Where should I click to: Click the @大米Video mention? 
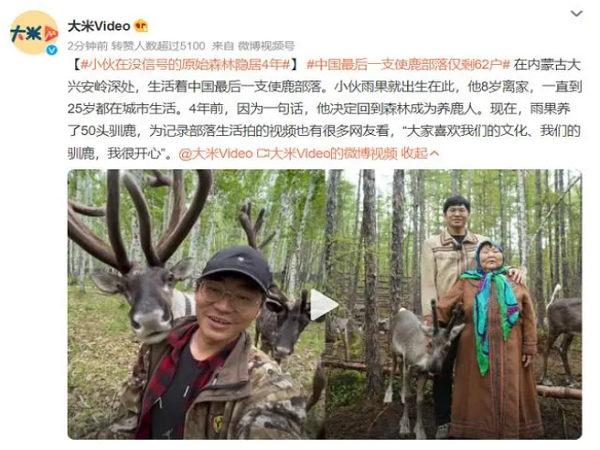coord(215,153)
